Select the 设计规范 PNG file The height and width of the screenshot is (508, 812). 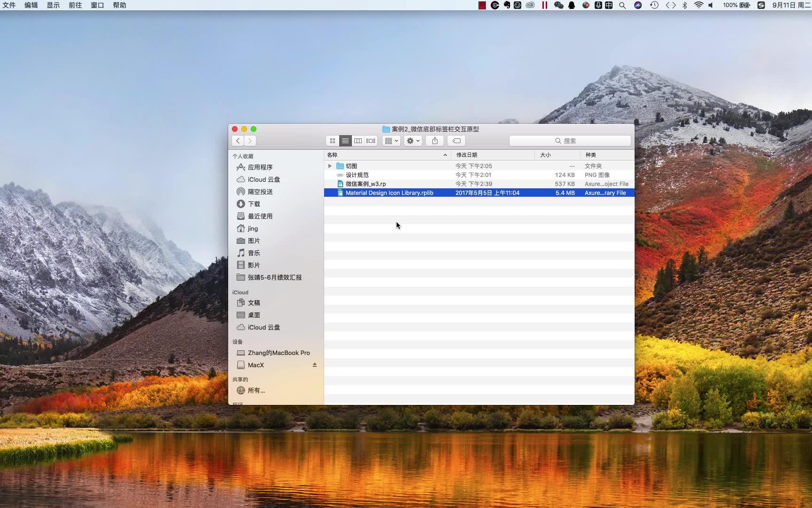pos(479,175)
